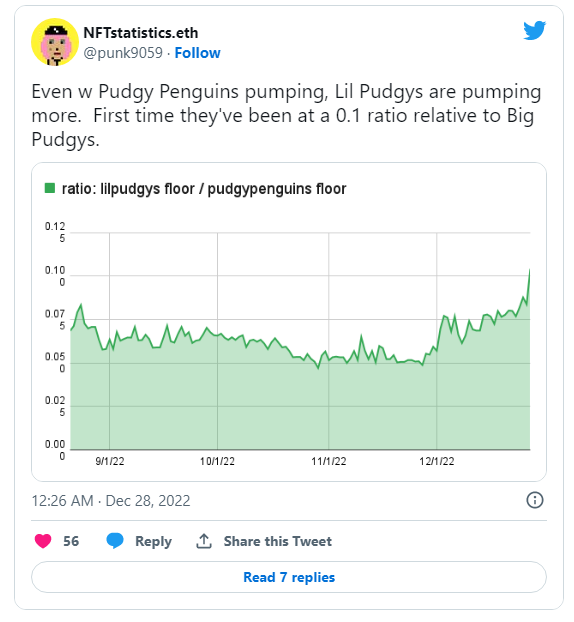Open the NFTstatistics.eth profile avatar

click(55, 42)
